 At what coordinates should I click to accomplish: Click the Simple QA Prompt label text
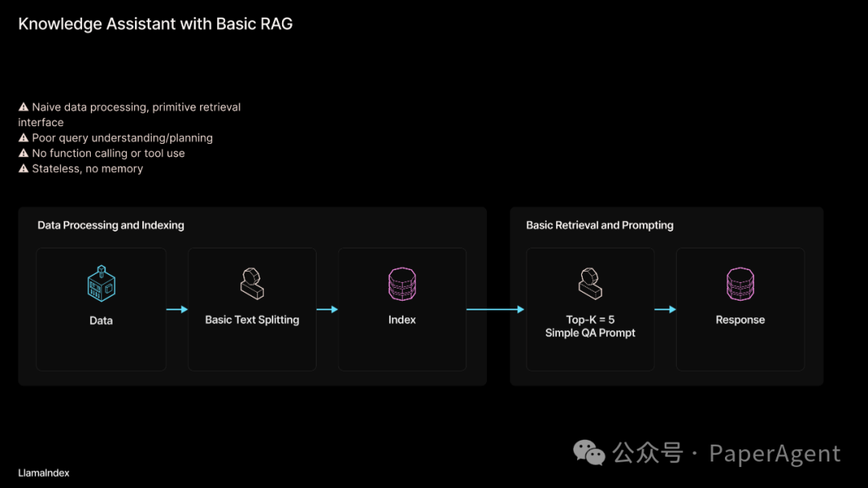click(x=590, y=333)
